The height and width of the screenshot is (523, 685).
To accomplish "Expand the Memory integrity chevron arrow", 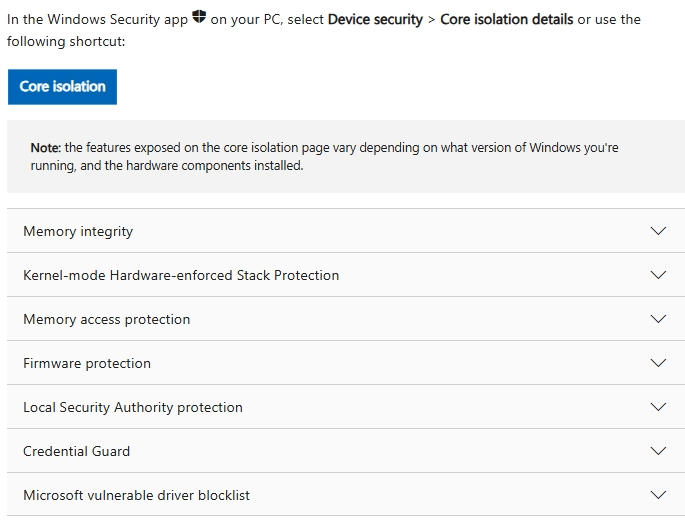I will click(x=657, y=231).
